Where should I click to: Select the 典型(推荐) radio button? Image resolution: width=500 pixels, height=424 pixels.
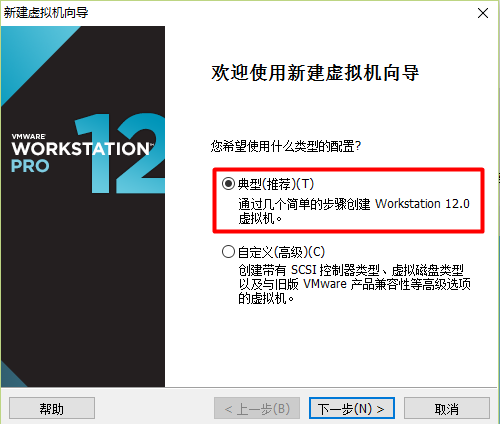pos(228,184)
